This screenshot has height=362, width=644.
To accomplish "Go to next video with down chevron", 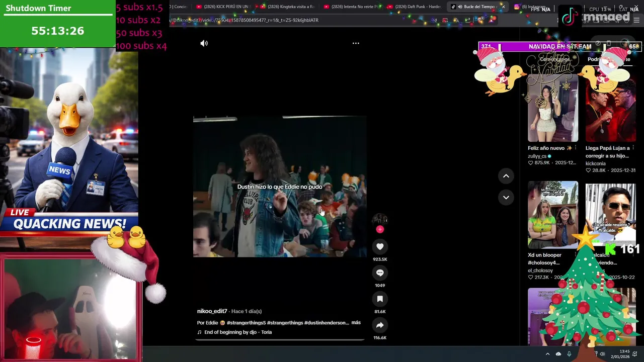I will pos(506,197).
